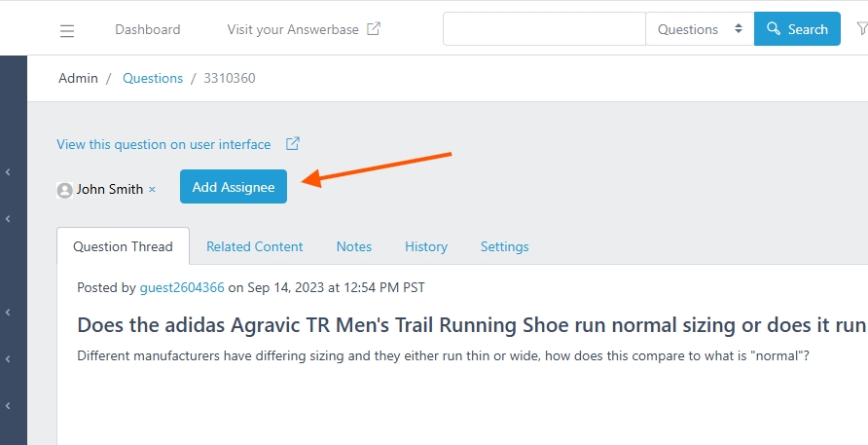Open the Questions search scope dropdown
The width and height of the screenshot is (868, 445).
tap(700, 29)
